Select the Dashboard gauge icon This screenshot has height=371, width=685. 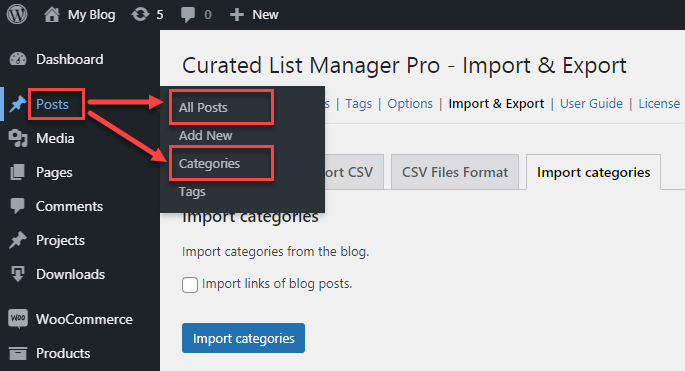point(18,59)
